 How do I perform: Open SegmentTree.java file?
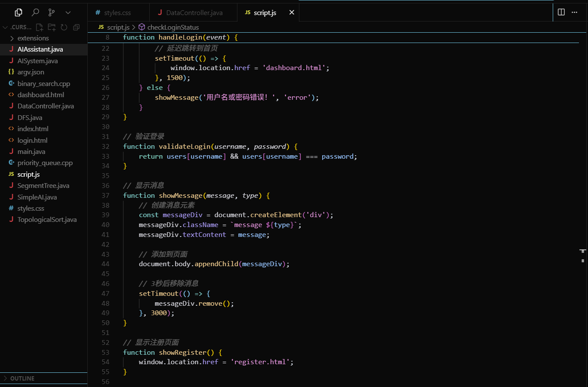43,186
